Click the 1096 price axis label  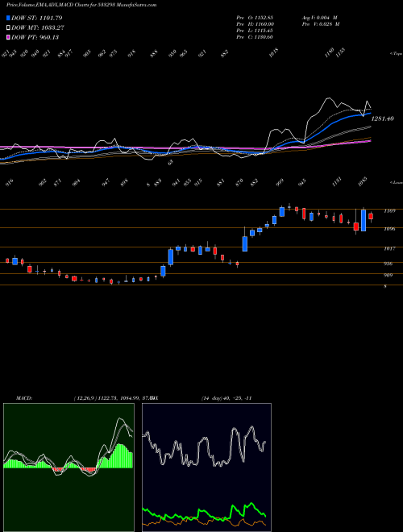(388, 229)
